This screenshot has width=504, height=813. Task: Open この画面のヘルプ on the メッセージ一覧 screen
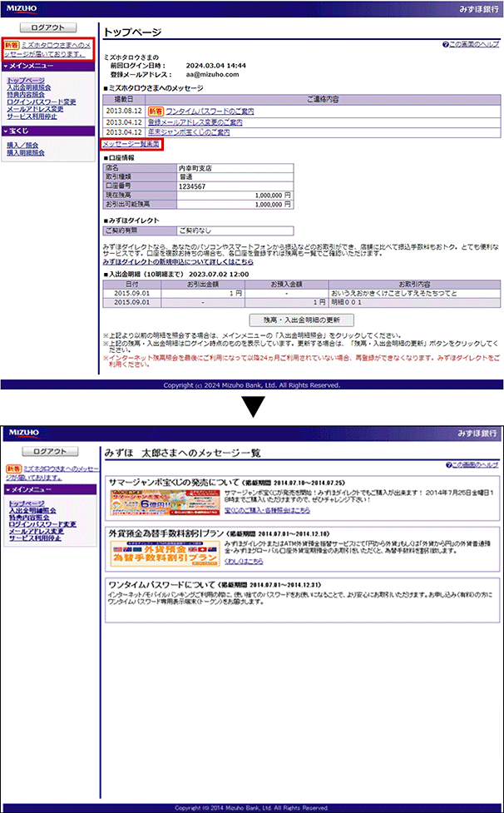[x=471, y=465]
